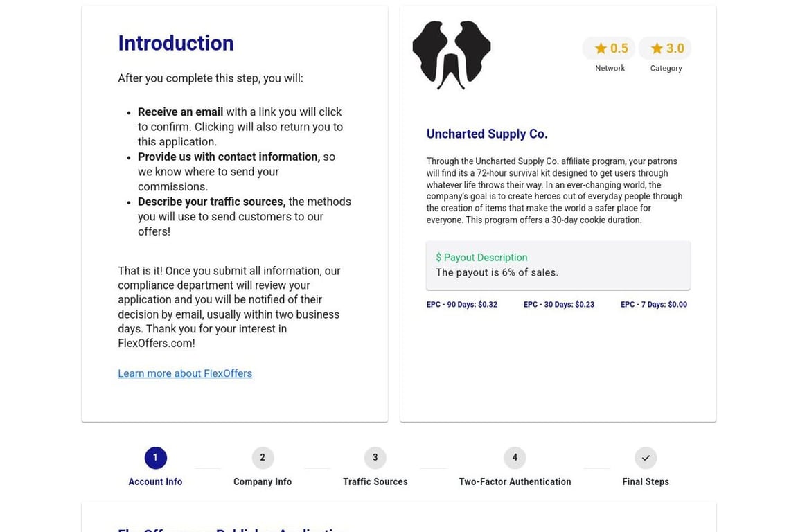The image size is (798, 532).
Task: Click the EPC - 90 Days value
Action: tap(461, 304)
